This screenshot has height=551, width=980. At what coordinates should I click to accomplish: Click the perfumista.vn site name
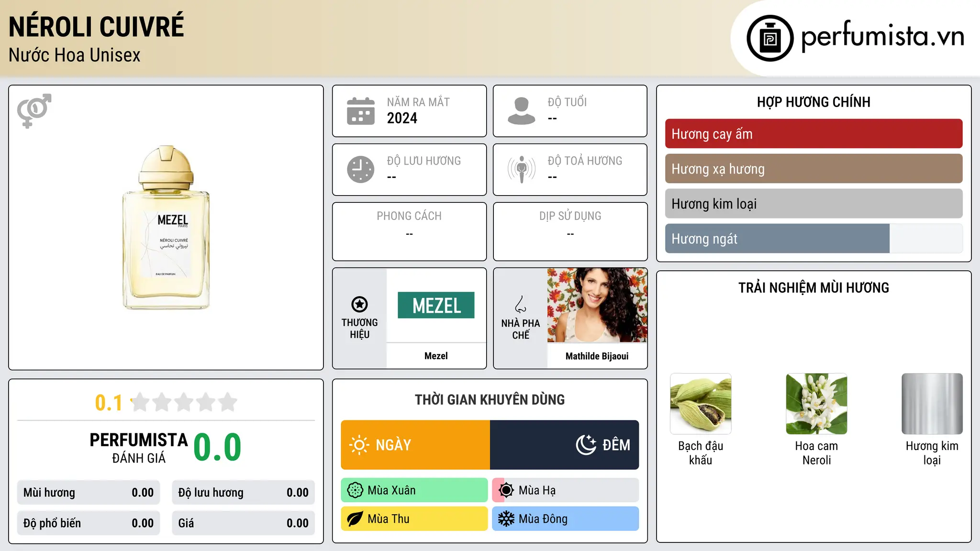[883, 36]
